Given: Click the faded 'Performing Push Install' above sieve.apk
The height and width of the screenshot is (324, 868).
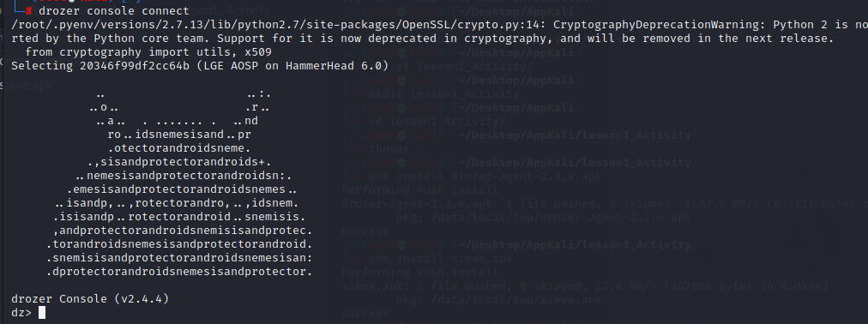Looking at the screenshot, I should coord(420,272).
